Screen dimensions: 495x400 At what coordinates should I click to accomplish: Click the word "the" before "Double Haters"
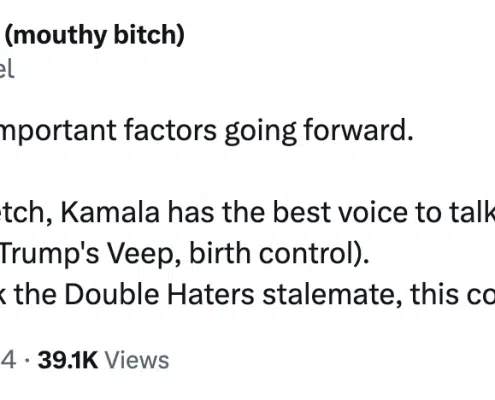[x=36, y=294]
